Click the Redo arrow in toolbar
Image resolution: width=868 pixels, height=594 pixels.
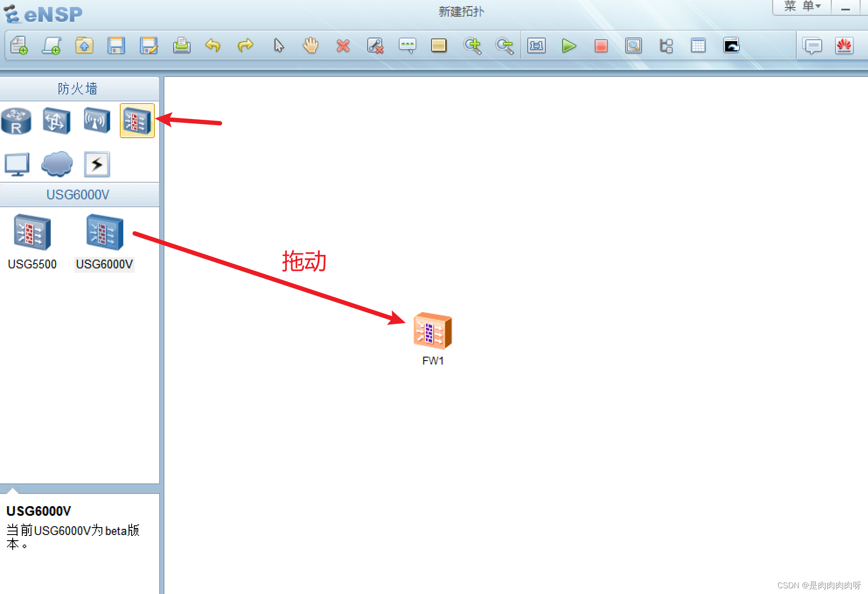pyautogui.click(x=245, y=45)
